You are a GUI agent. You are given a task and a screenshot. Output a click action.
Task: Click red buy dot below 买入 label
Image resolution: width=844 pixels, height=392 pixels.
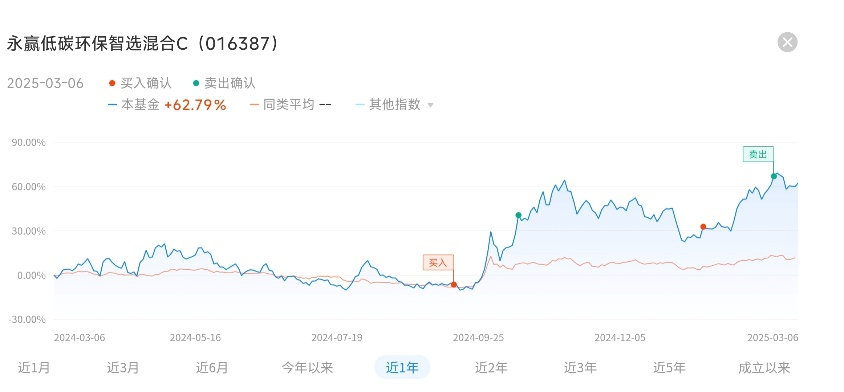tap(453, 284)
